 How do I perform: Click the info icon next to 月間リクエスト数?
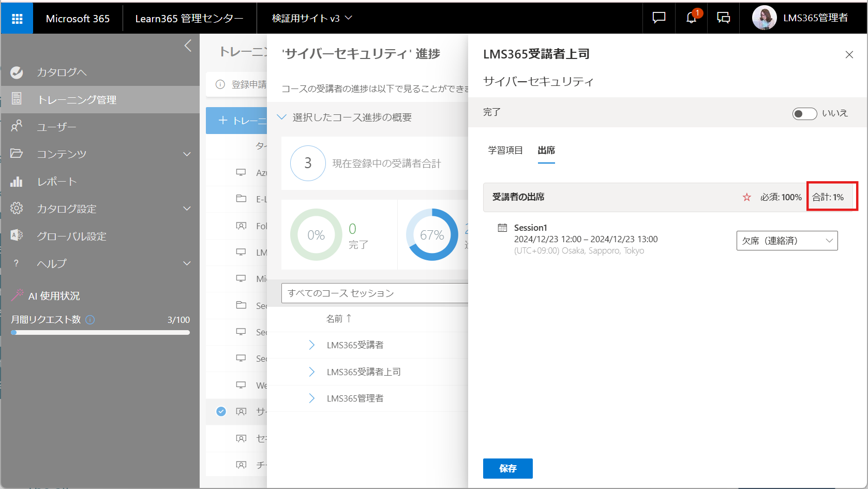pos(90,320)
